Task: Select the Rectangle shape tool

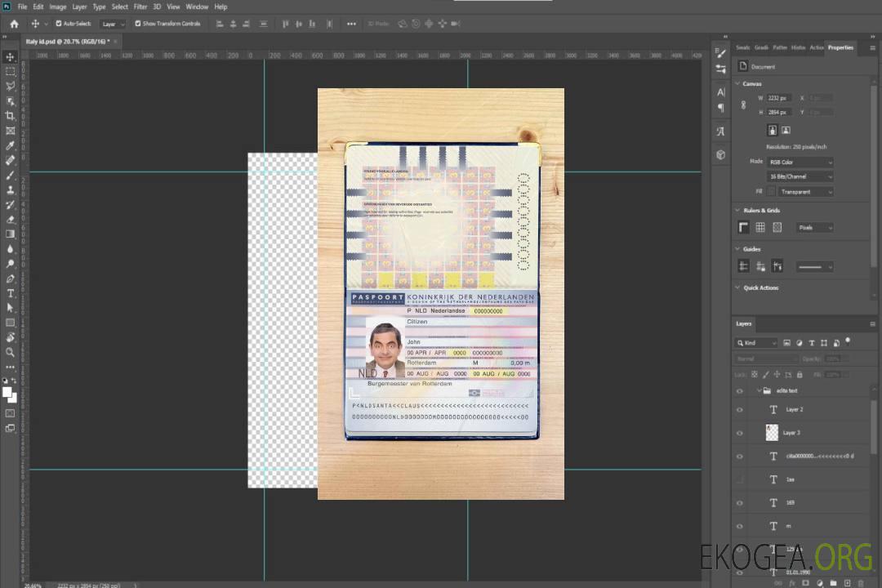Action: 10,323
